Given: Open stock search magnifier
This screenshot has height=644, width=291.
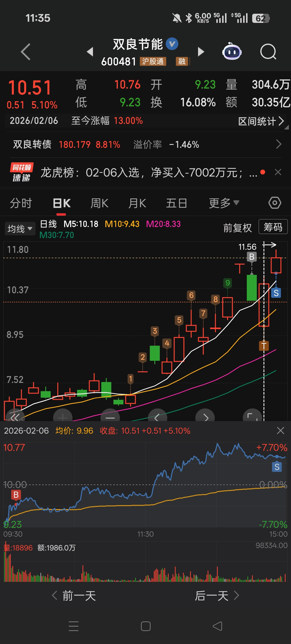Looking at the screenshot, I should tap(268, 51).
